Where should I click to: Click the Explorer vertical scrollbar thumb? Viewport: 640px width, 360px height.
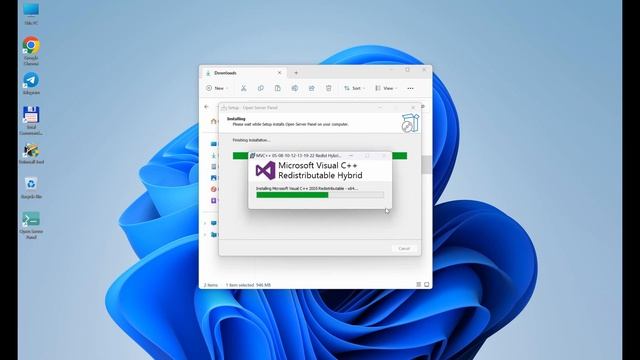(x=427, y=164)
